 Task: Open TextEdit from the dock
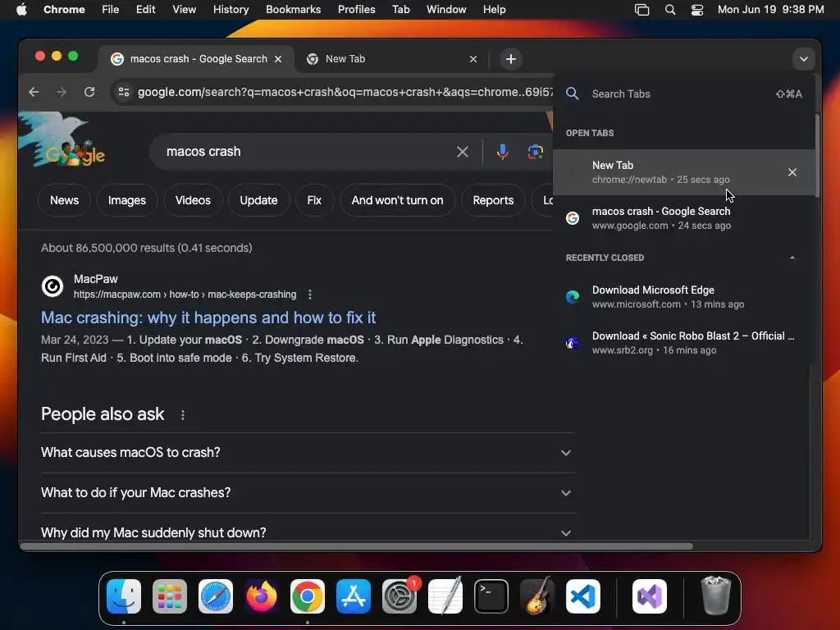point(445,596)
